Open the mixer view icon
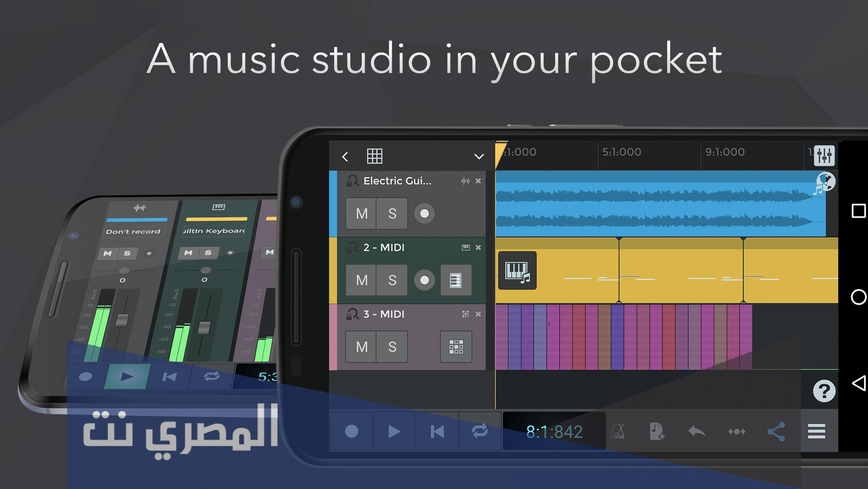 coord(824,155)
